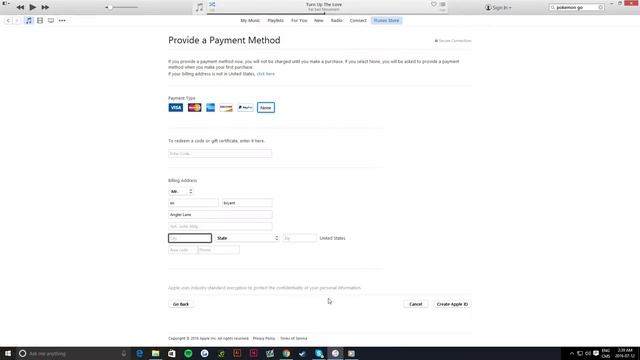The image size is (640, 360).
Task: Click the Create Apple ID button
Action: click(x=452, y=304)
